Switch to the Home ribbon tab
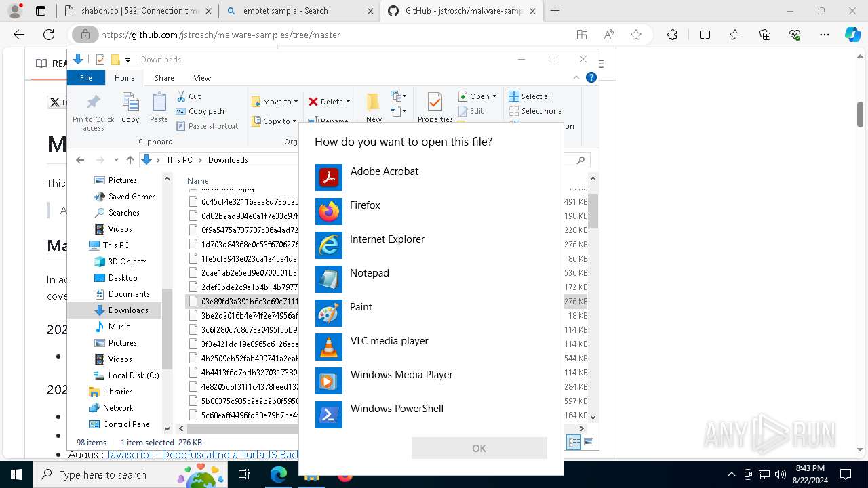The width and height of the screenshot is (868, 488). click(124, 78)
